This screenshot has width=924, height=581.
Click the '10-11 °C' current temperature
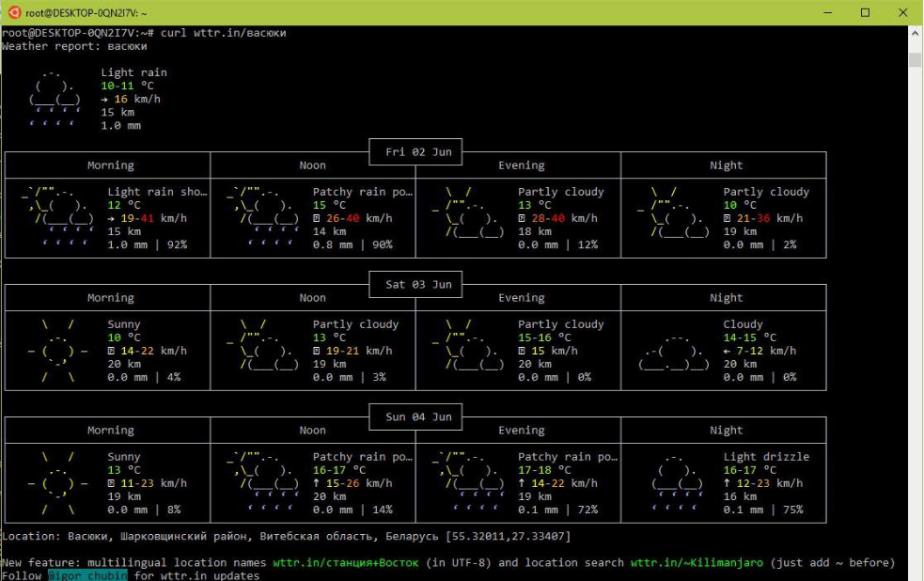[127, 86]
